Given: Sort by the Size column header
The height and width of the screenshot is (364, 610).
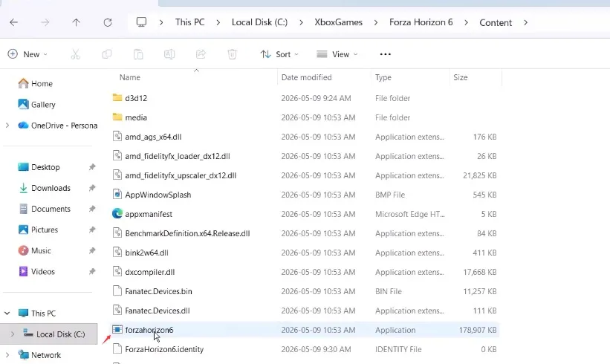Looking at the screenshot, I should point(460,77).
